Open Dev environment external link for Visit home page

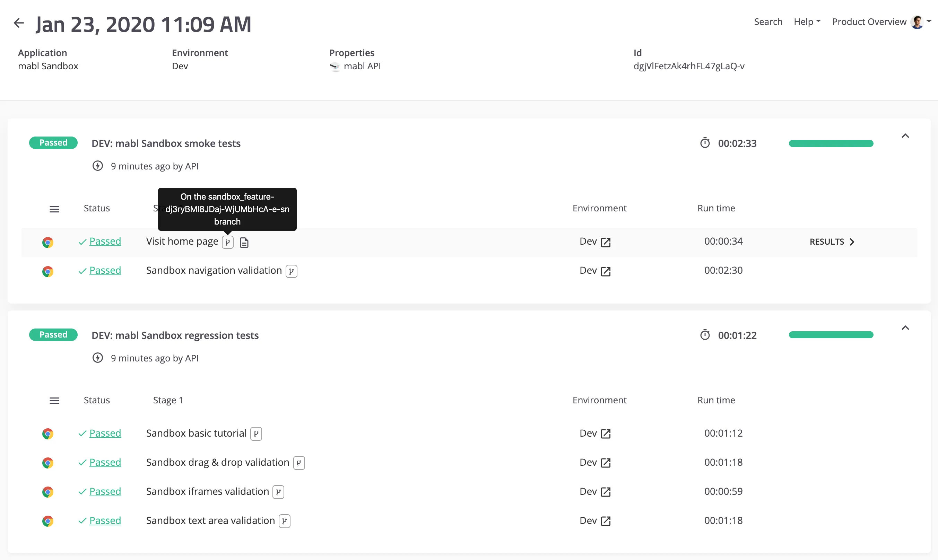(x=606, y=242)
